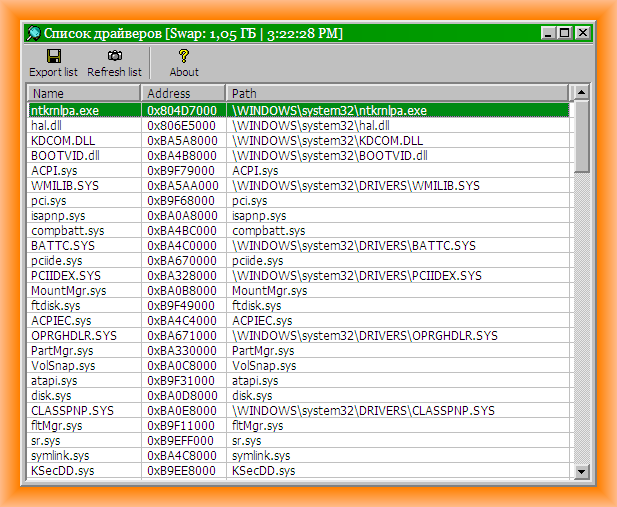Click the scrollbar up arrow
Image resolution: width=617 pixels, height=507 pixels.
pyautogui.click(x=582, y=93)
